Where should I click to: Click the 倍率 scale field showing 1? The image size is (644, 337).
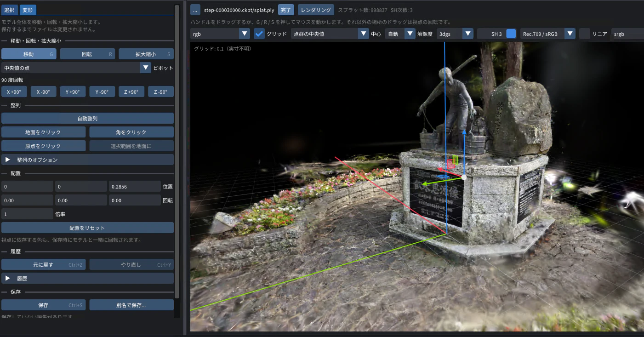tap(27, 214)
